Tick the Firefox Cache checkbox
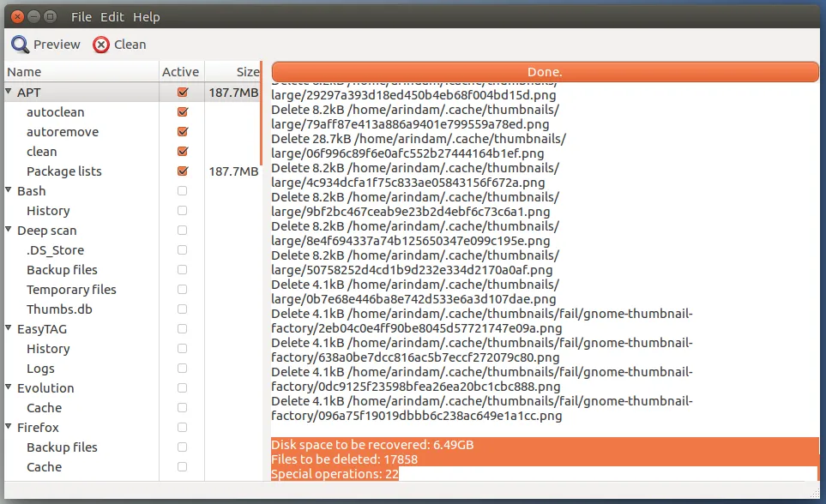This screenshot has height=504, width=826. [x=182, y=467]
